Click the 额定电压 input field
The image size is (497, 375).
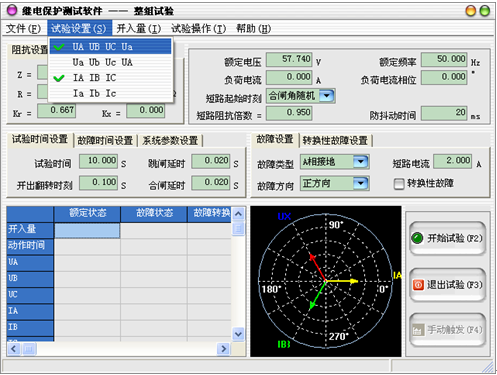289,59
